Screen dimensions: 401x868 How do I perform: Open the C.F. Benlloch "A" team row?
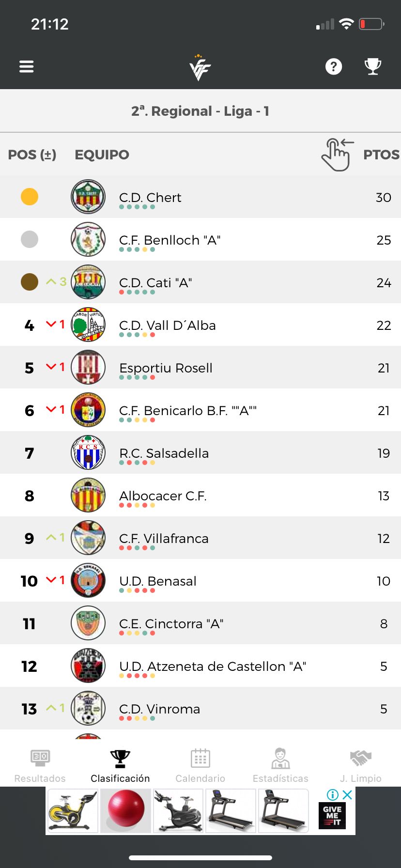click(200, 239)
